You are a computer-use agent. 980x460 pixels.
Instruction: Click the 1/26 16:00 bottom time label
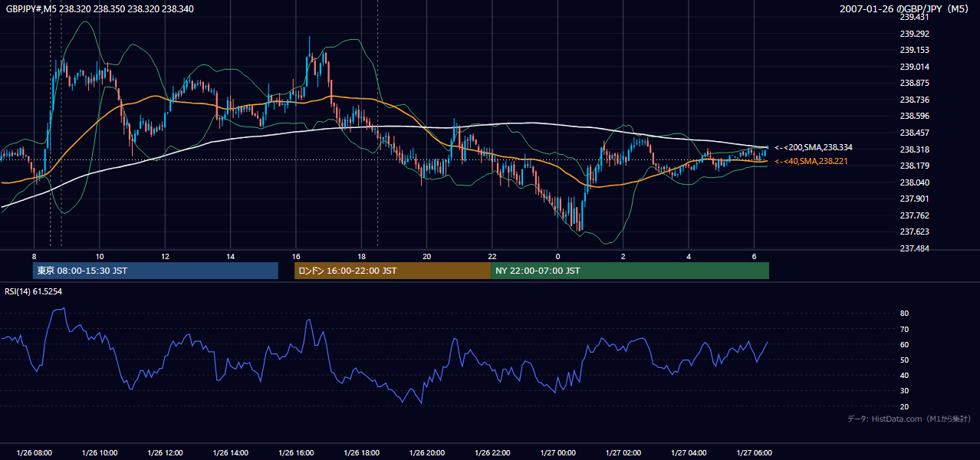(296, 453)
